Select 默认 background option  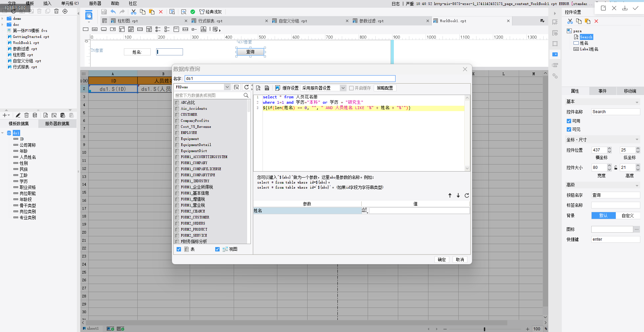coord(603,216)
